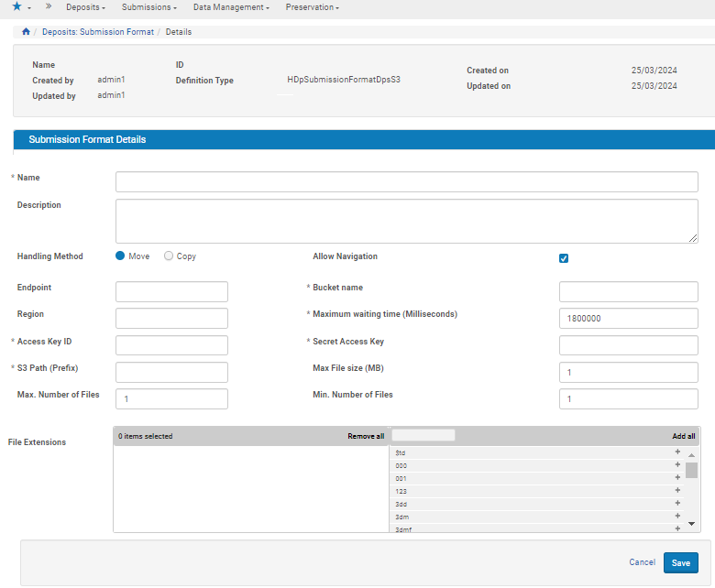Image resolution: width=715 pixels, height=588 pixels.
Task: Add the 001 extension with its plus icon
Action: pyautogui.click(x=677, y=477)
